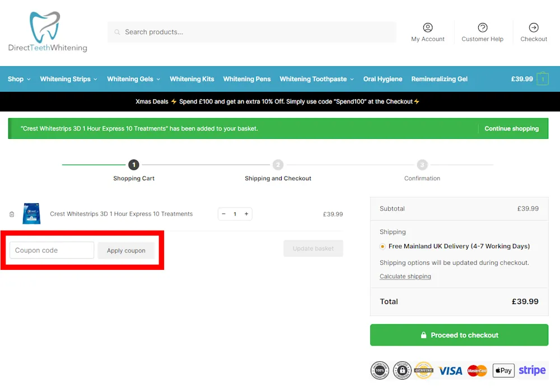Viewport: 560px width, 392px height.
Task: Click Proceed to checkout button
Action: pos(459,335)
